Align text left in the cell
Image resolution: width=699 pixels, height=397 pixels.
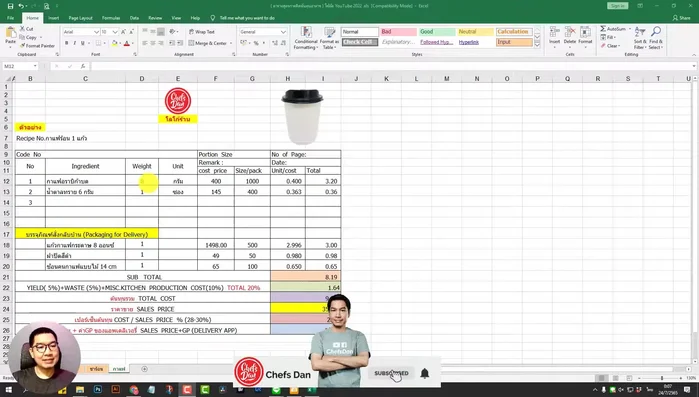click(x=145, y=43)
